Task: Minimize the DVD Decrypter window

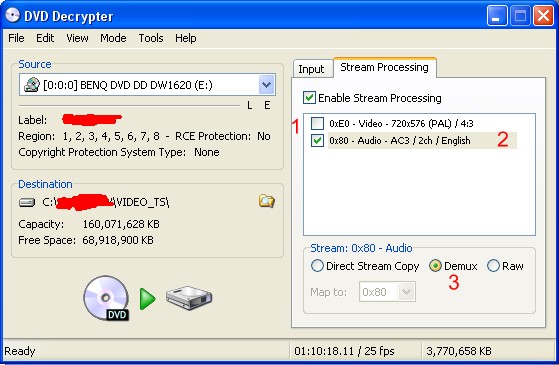Action: tap(497, 16)
